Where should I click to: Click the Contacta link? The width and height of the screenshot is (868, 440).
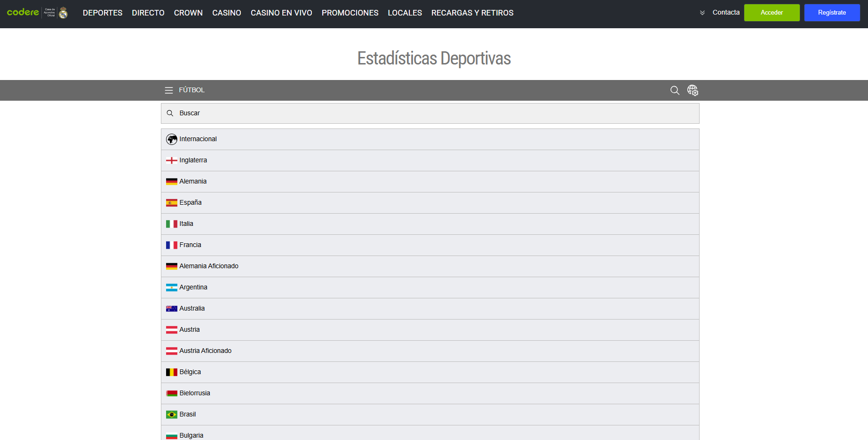(726, 12)
